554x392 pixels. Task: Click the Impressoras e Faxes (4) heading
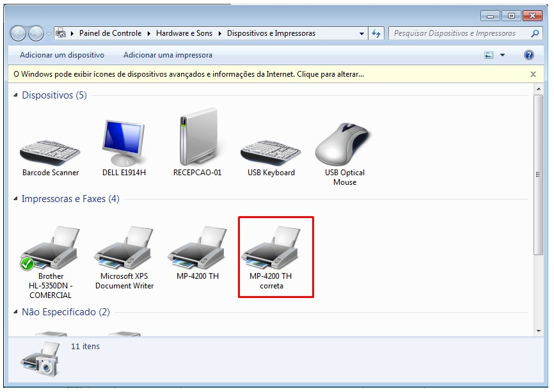pos(70,199)
